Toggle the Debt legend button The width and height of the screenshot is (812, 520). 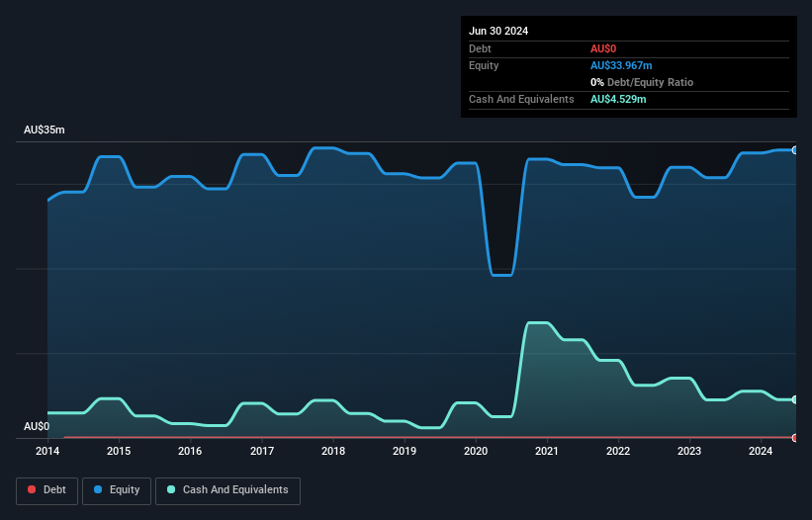(x=47, y=490)
